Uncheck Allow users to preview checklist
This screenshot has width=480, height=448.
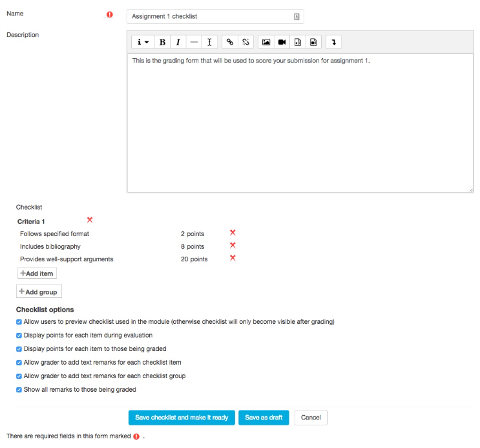pyautogui.click(x=19, y=322)
